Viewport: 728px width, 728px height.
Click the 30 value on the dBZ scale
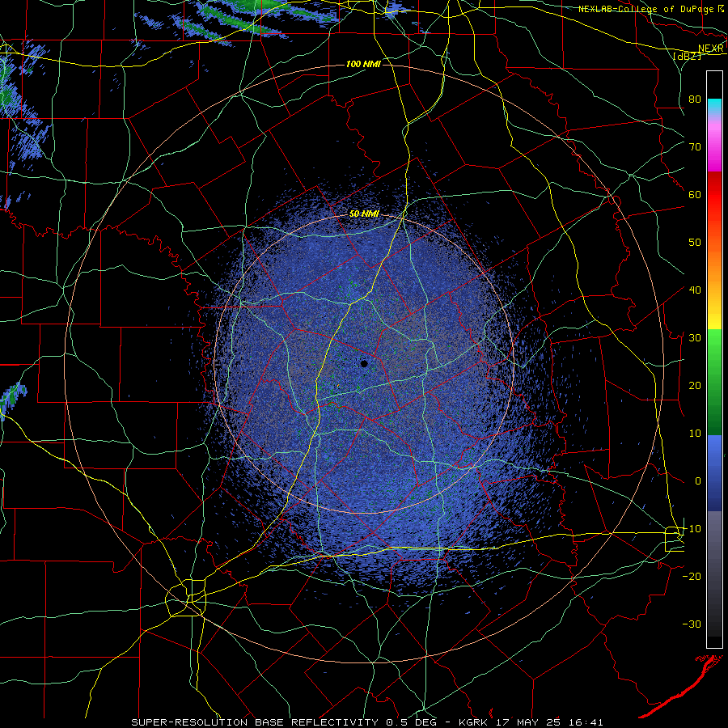pos(695,337)
